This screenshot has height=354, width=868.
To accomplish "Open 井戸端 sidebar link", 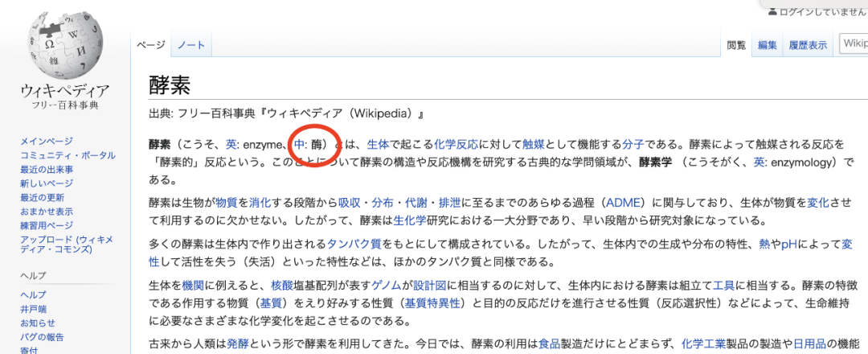I will (33, 309).
